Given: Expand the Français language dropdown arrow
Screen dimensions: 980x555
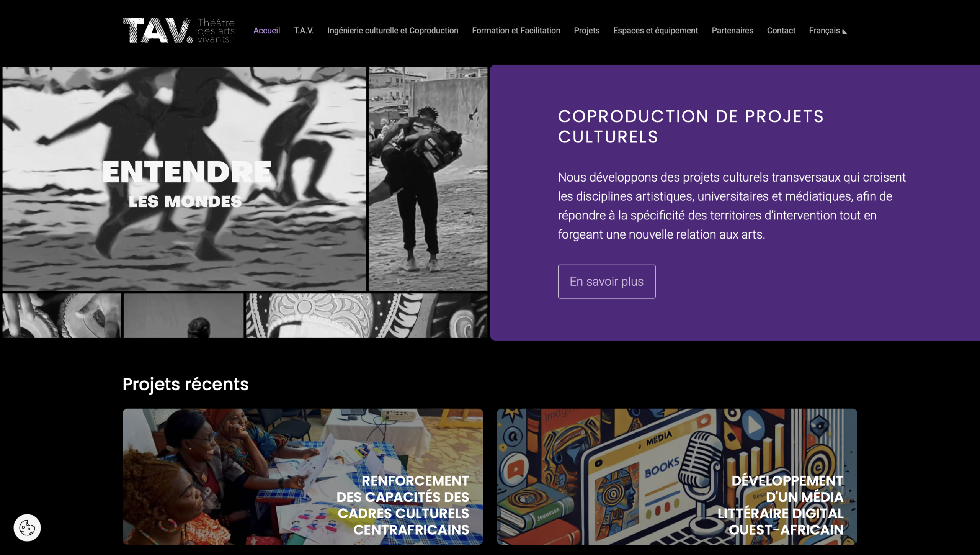Looking at the screenshot, I should (844, 31).
